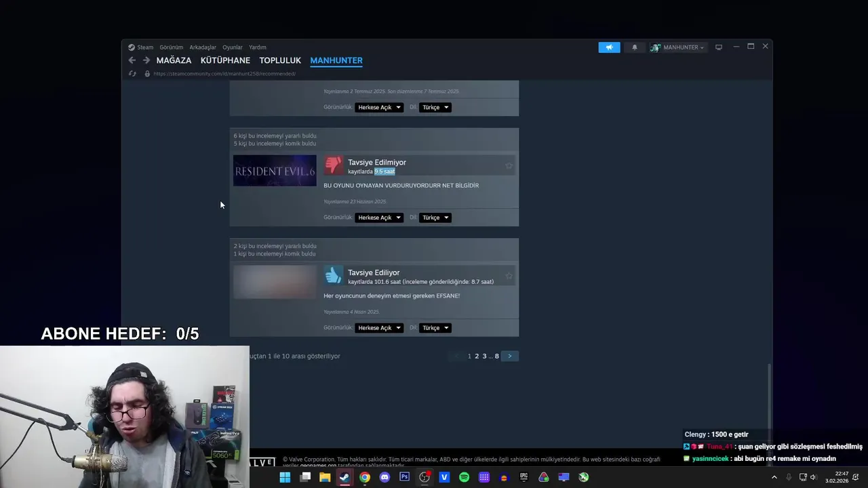The height and width of the screenshot is (488, 868).
Task: Open Dil dropdown on the Resident Evil 6 review
Action: pos(435,218)
